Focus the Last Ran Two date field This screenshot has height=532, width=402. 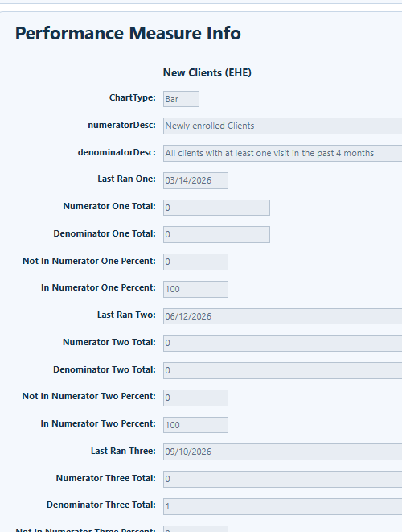[x=283, y=316]
